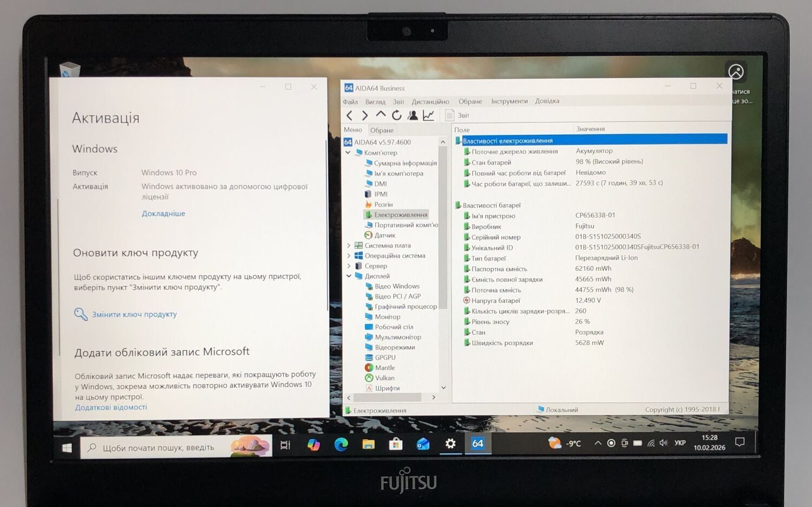Image resolution: width=812 pixels, height=507 pixels.
Task: Open the Інструменти menu
Action: pos(509,101)
